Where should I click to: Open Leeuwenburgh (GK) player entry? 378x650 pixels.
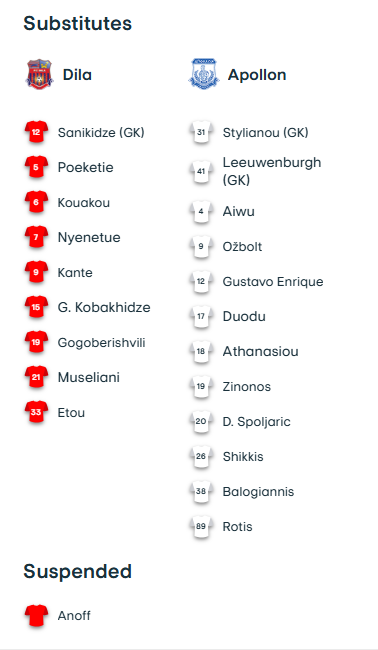[x=272, y=171]
